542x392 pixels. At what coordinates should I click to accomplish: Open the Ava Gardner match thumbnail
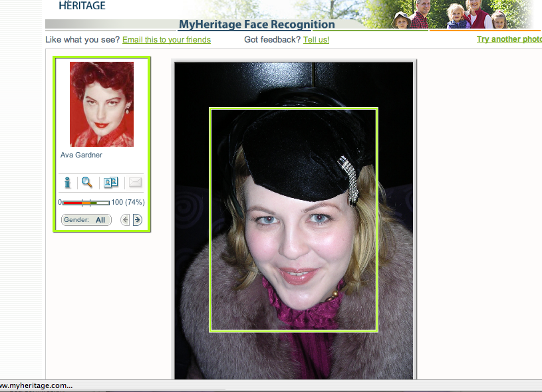(102, 104)
